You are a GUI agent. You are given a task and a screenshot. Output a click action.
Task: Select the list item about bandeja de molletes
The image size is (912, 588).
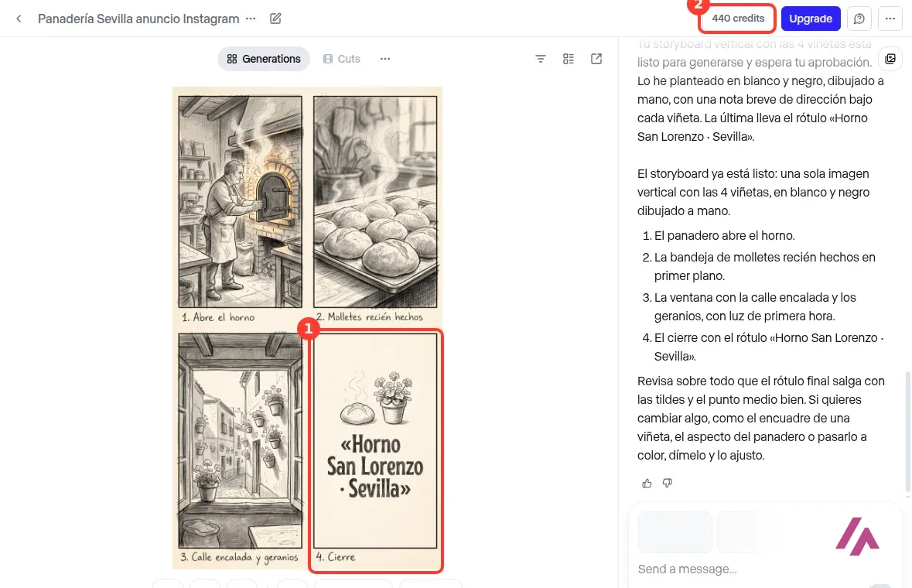[x=764, y=266]
